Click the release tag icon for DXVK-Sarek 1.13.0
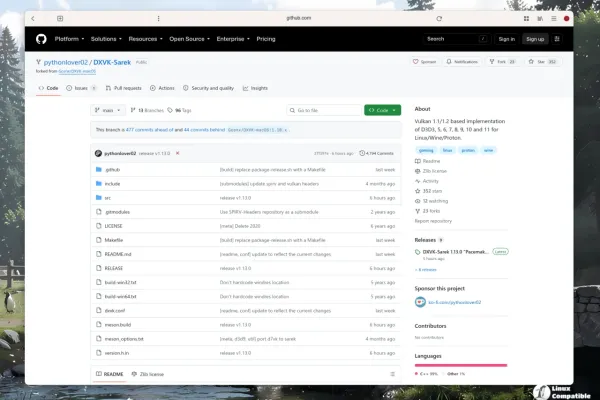The width and height of the screenshot is (600, 400). (417, 252)
